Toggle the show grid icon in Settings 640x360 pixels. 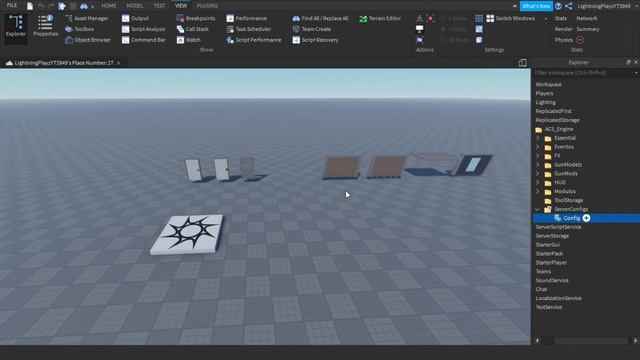click(479, 18)
